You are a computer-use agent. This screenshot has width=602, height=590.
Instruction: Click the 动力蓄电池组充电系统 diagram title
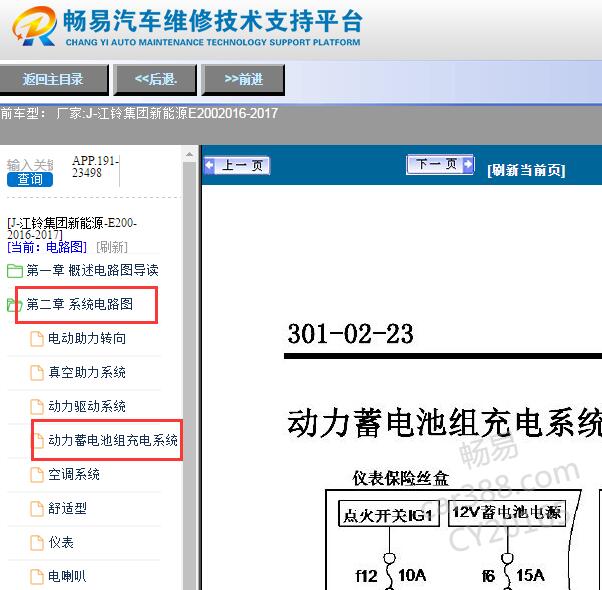click(444, 423)
